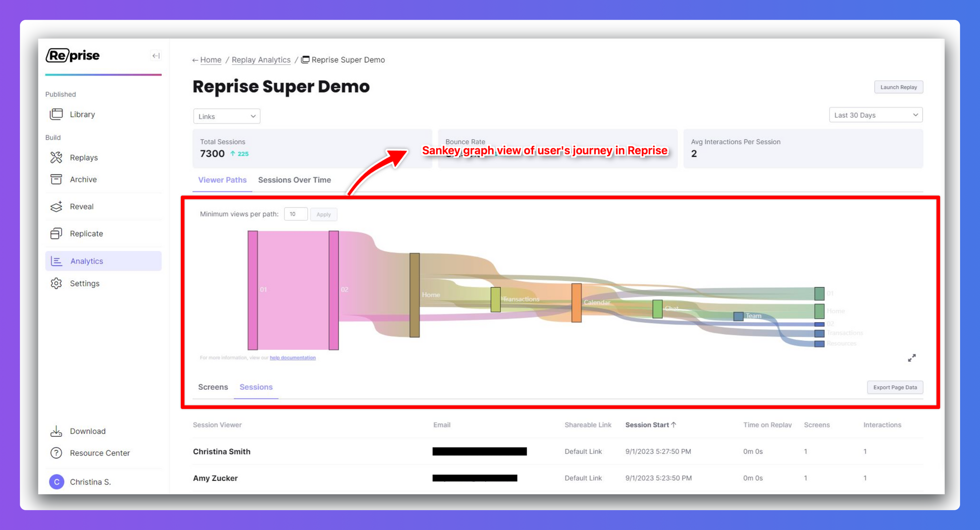
Task: Select the Screens tab
Action: pos(213,387)
